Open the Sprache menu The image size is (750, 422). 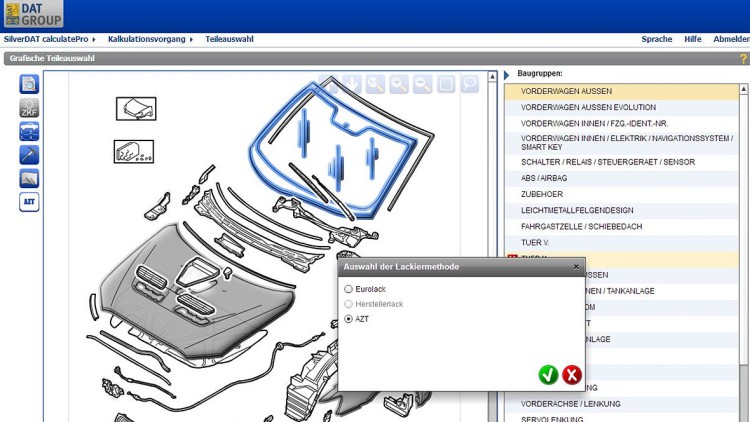[x=656, y=39]
